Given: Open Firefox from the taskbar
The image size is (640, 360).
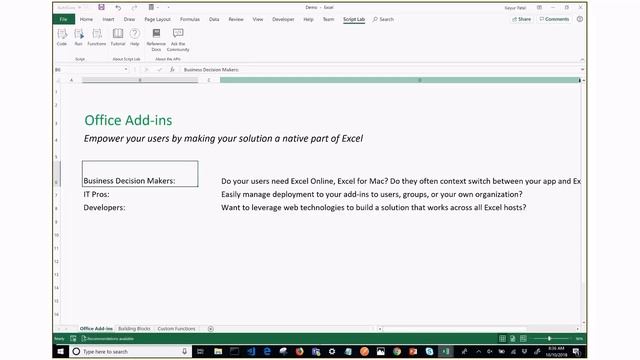Looking at the screenshot, I should coord(300,351).
